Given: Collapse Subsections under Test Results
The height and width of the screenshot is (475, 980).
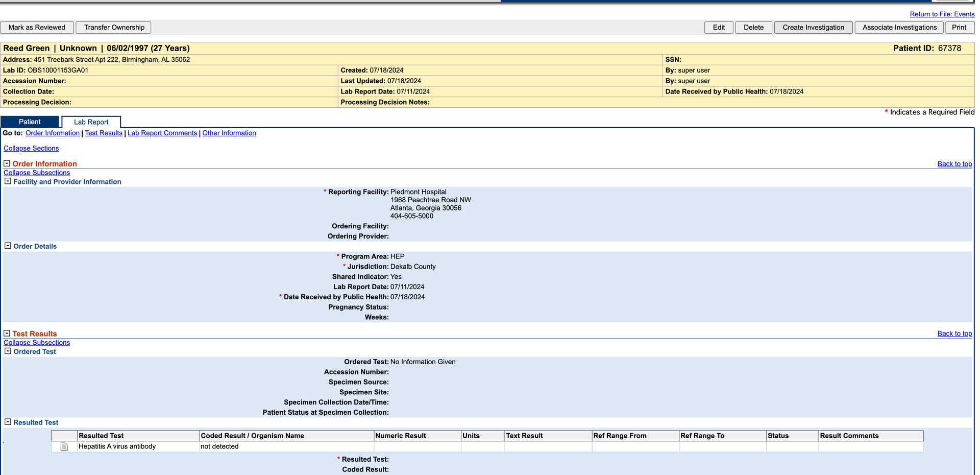Looking at the screenshot, I should (36, 342).
